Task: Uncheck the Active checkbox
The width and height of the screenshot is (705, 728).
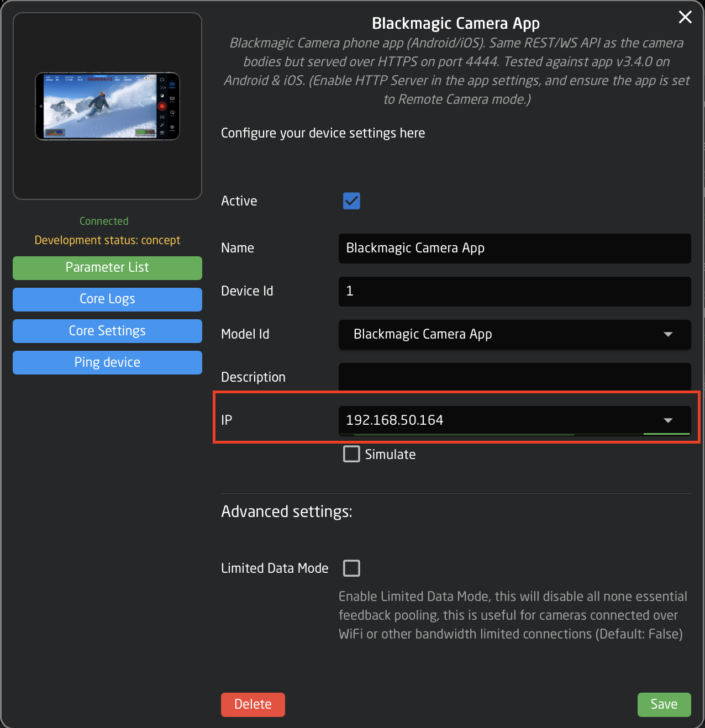Action: (x=351, y=201)
